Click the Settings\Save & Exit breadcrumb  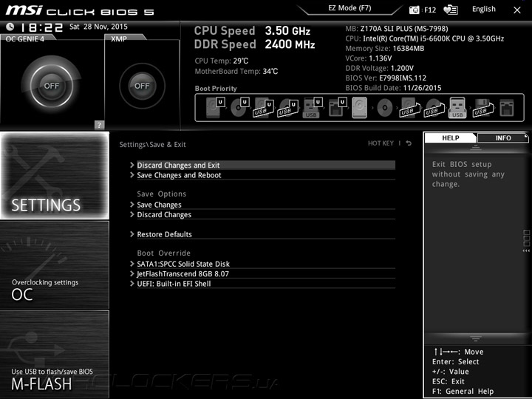pyautogui.click(x=152, y=144)
